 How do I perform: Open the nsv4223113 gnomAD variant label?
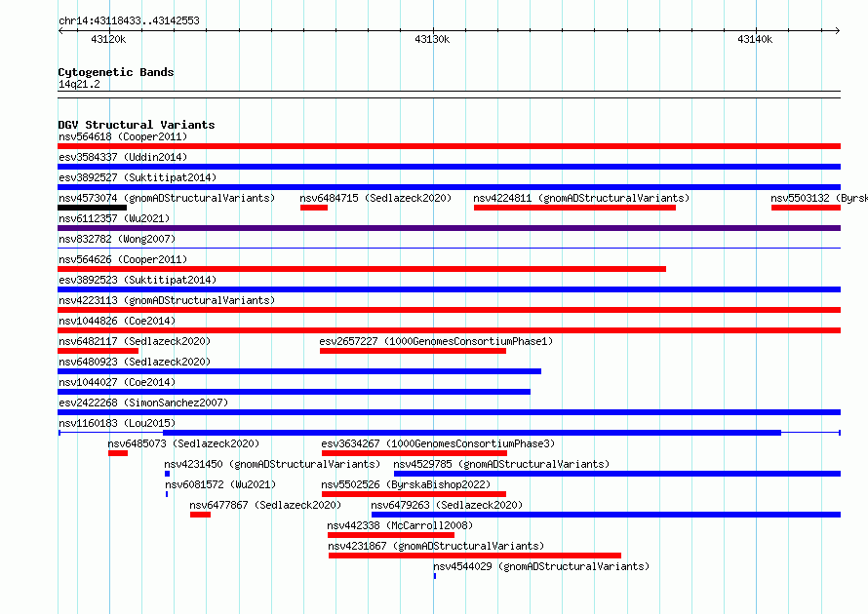click(167, 300)
